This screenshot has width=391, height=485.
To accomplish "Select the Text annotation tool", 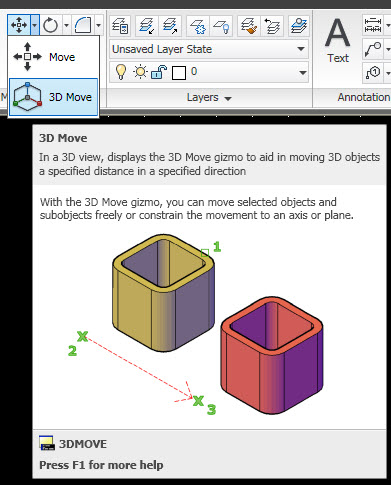I will 338,40.
